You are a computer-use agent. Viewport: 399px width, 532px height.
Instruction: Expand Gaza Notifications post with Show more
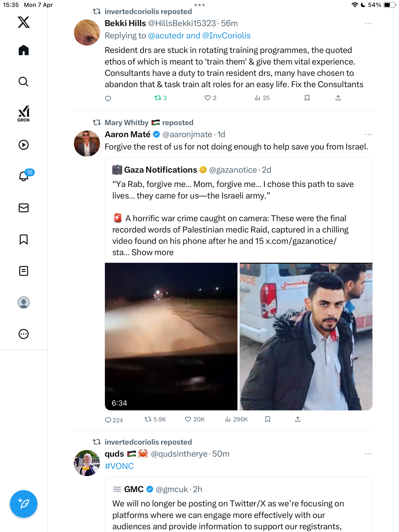152,252
